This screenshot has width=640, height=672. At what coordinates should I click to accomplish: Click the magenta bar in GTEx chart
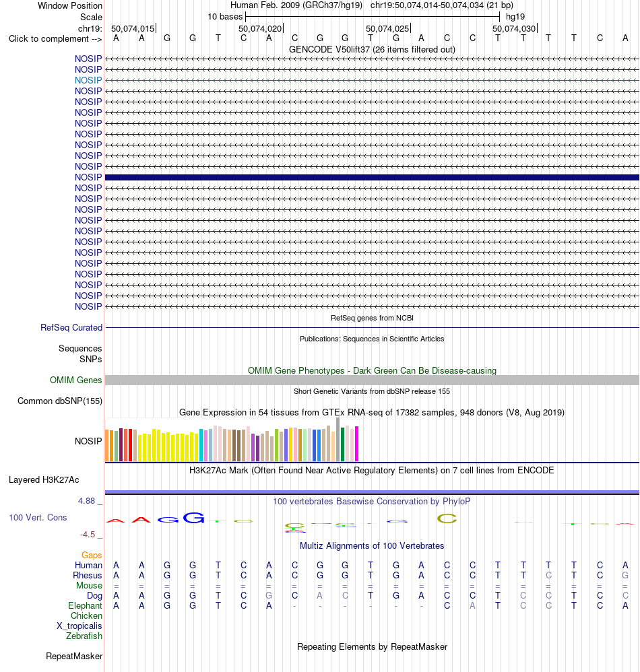pyautogui.click(x=356, y=444)
